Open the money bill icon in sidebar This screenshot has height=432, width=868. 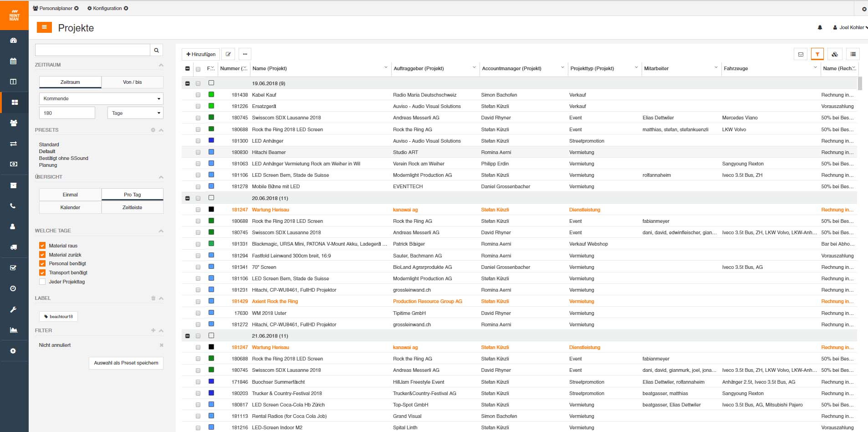click(x=14, y=164)
